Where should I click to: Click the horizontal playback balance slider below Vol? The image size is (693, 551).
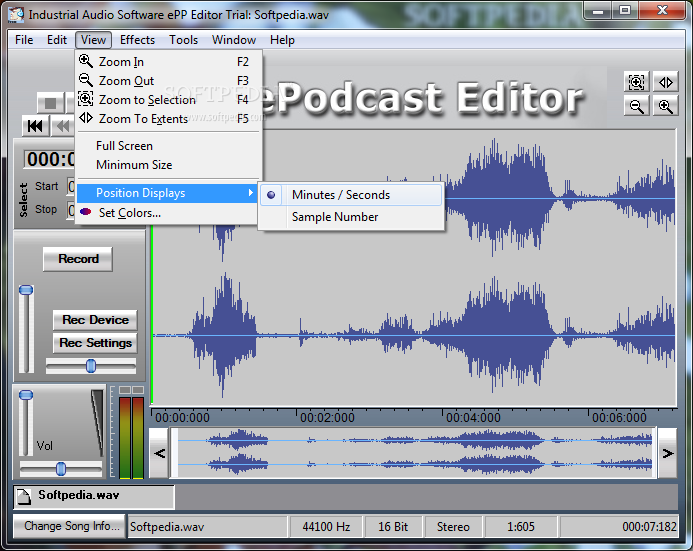[x=61, y=469]
